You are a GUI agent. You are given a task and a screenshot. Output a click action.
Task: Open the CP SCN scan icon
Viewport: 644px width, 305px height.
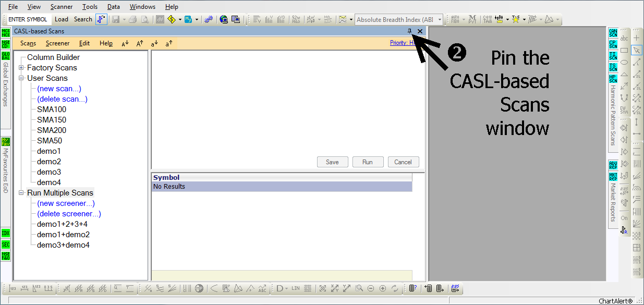[x=613, y=44]
